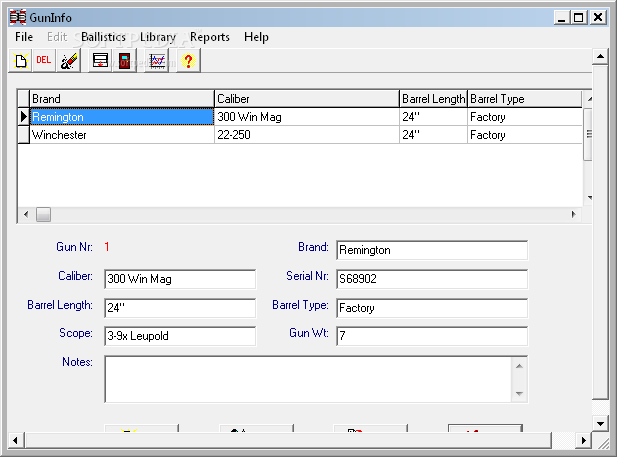Open the Ballistics menu
617x457 pixels.
pos(103,37)
